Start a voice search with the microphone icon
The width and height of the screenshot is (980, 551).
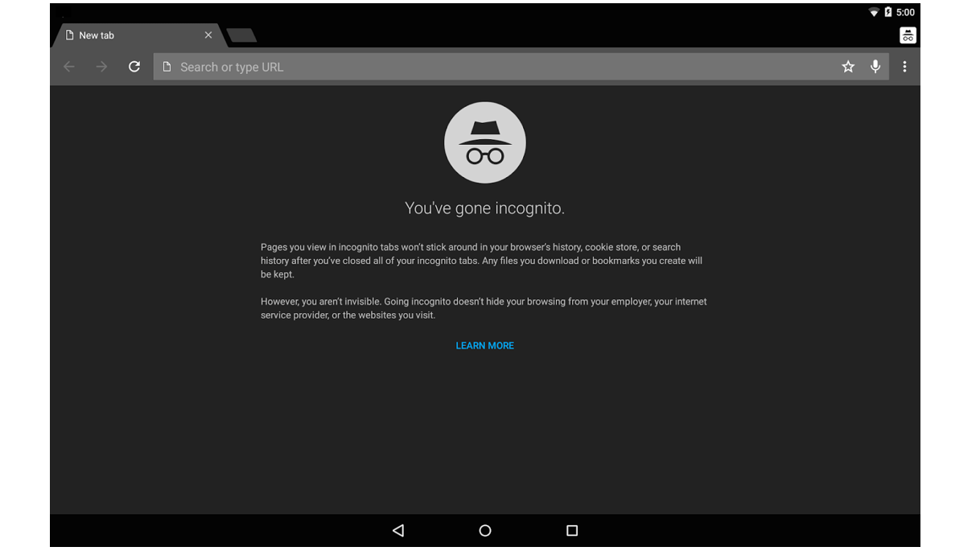point(875,67)
